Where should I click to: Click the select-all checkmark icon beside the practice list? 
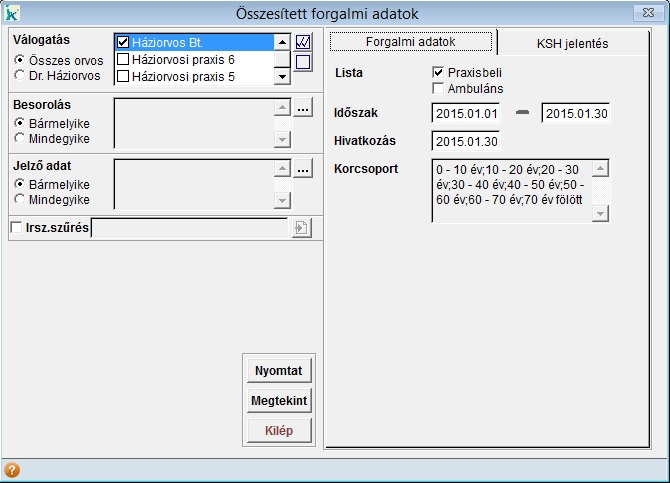point(304,43)
